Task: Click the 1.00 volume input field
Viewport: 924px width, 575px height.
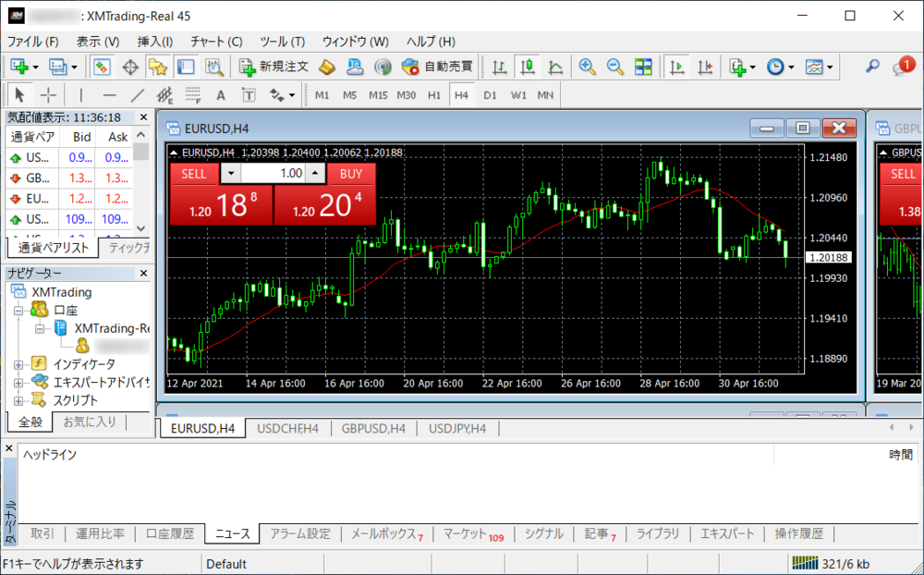Action: [274, 174]
